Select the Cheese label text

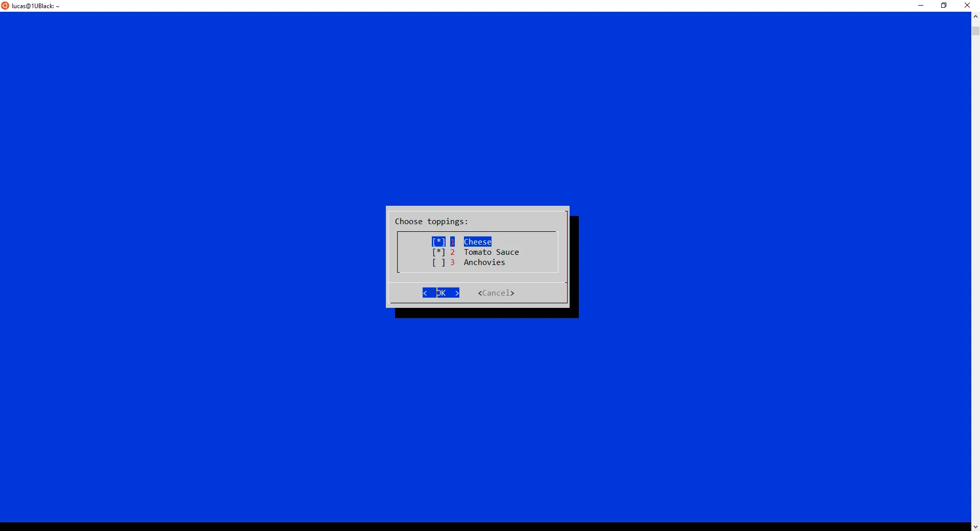(x=478, y=242)
